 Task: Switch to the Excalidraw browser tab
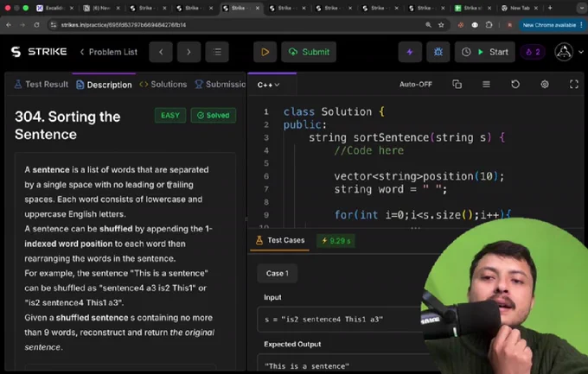[x=54, y=8]
